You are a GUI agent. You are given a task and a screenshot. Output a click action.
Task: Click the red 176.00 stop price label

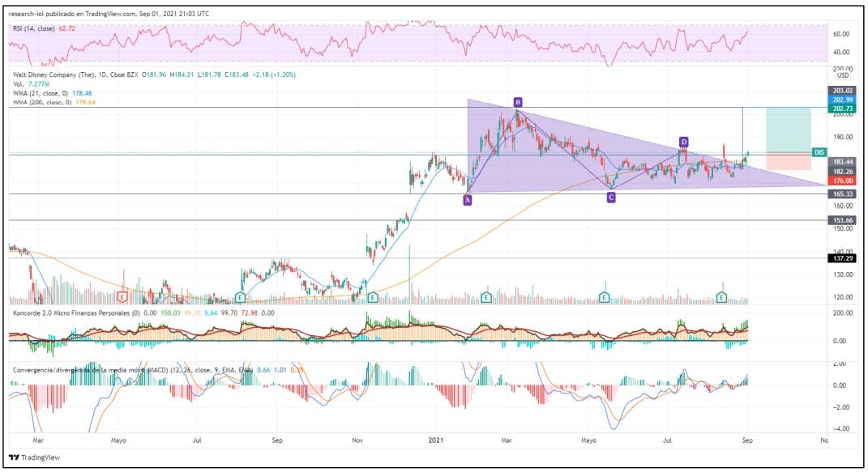tap(843, 181)
